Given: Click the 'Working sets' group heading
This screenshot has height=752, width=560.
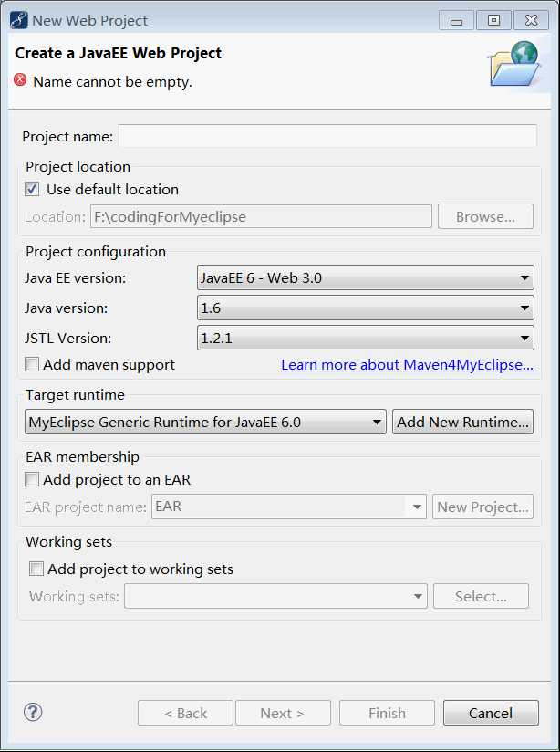Looking at the screenshot, I should tap(68, 541).
